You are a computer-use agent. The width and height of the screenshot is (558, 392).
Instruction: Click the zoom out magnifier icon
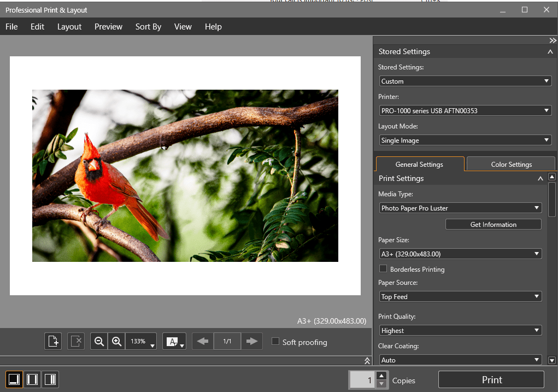click(99, 341)
